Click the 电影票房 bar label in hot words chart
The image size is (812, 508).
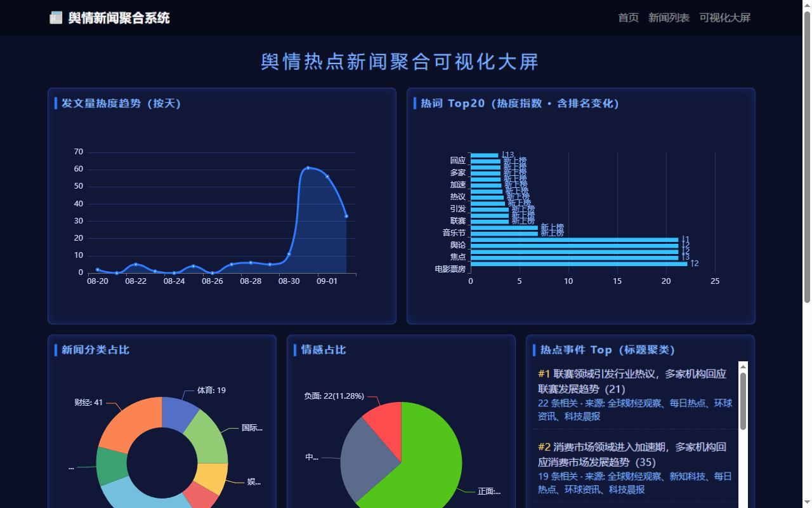[x=450, y=269]
